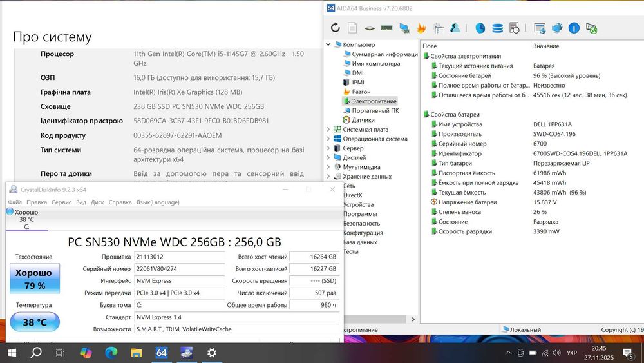Screen dimensions: 644x363
Task: Launch Copilot from the taskbar
Action: point(86,353)
